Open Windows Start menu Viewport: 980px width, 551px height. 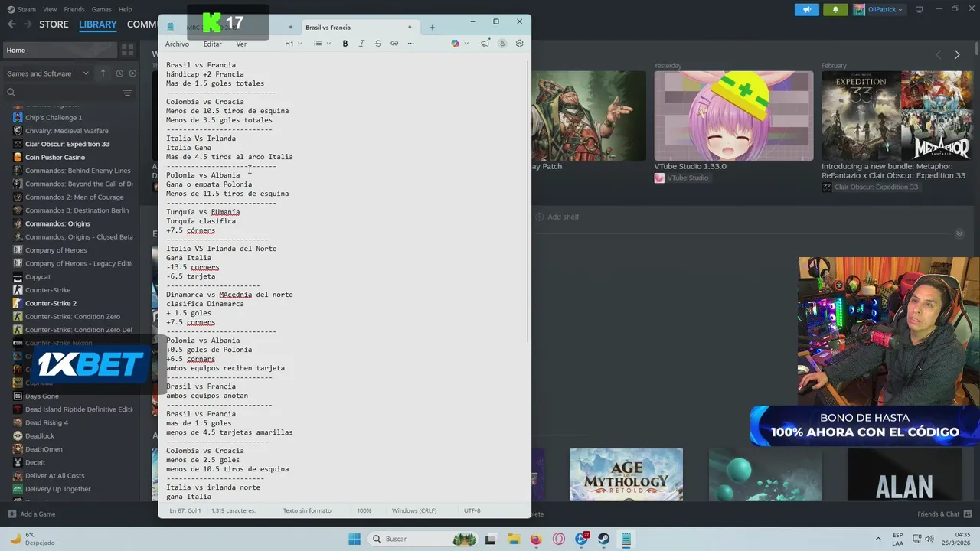354,539
